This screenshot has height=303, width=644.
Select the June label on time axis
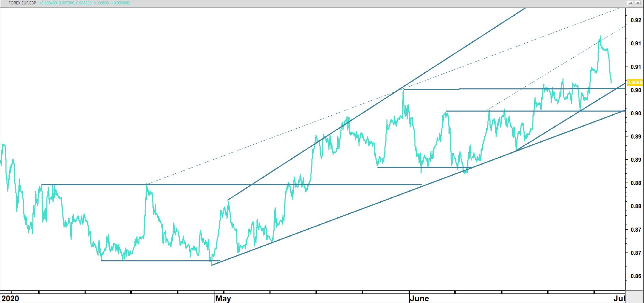[x=419, y=299]
